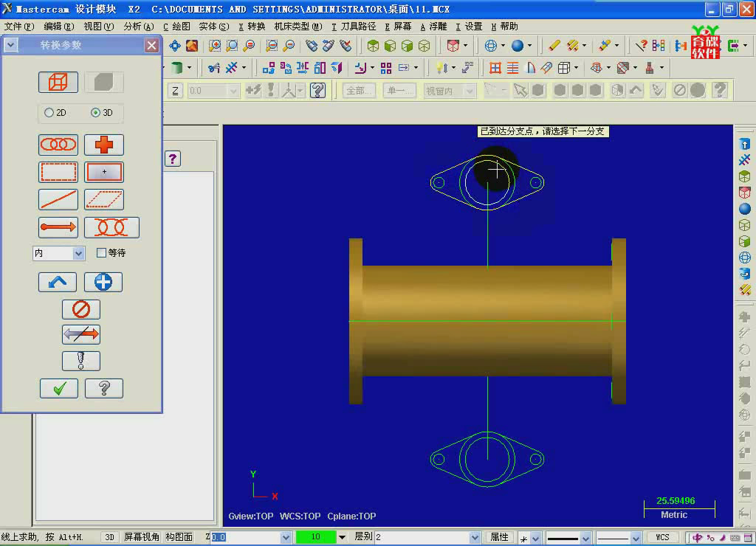Viewport: 756px width, 546px height.
Task: Click the blue plus circle icon
Action: 103,282
